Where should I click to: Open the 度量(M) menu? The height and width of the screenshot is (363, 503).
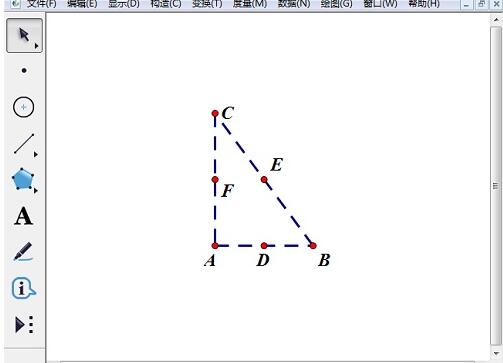(x=250, y=4)
